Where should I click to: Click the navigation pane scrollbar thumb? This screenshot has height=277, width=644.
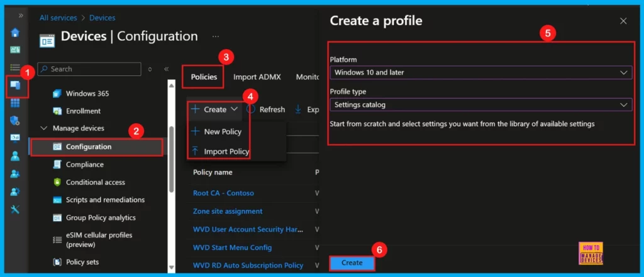coord(172,159)
